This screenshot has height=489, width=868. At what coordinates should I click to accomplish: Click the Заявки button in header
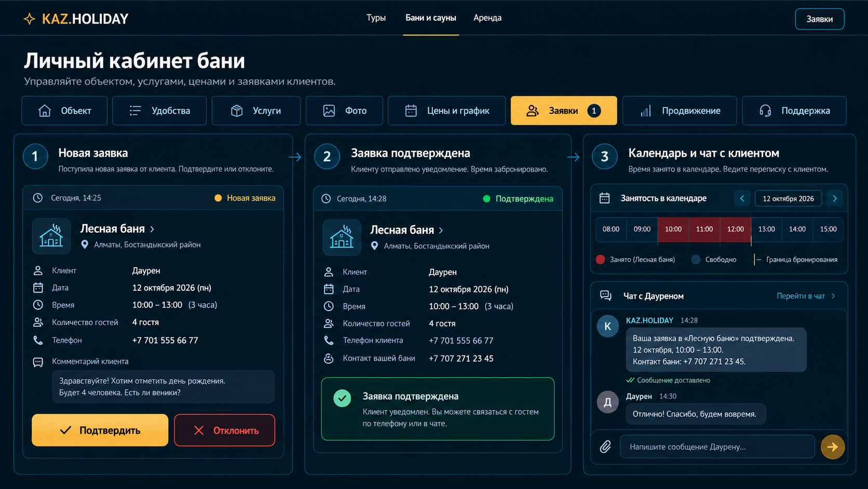click(820, 19)
